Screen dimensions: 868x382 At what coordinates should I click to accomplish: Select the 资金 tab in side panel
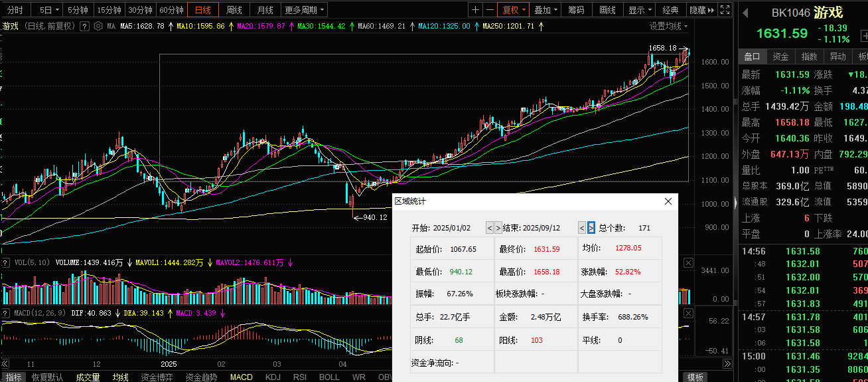click(780, 56)
